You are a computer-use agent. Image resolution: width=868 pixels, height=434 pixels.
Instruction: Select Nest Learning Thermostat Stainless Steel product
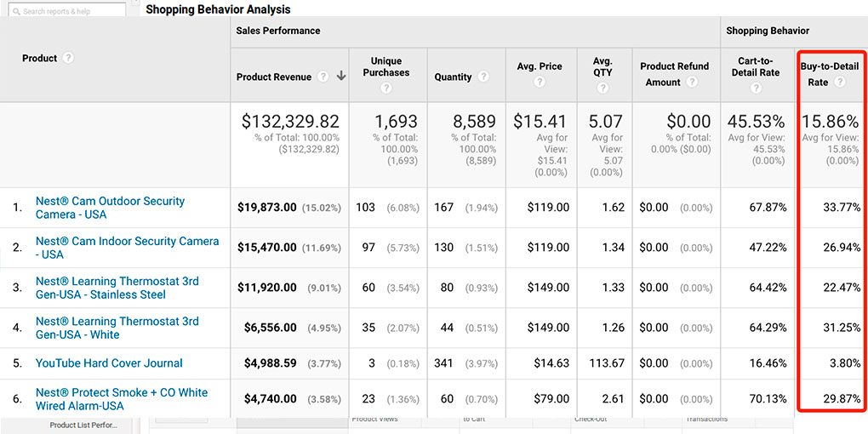click(117, 288)
